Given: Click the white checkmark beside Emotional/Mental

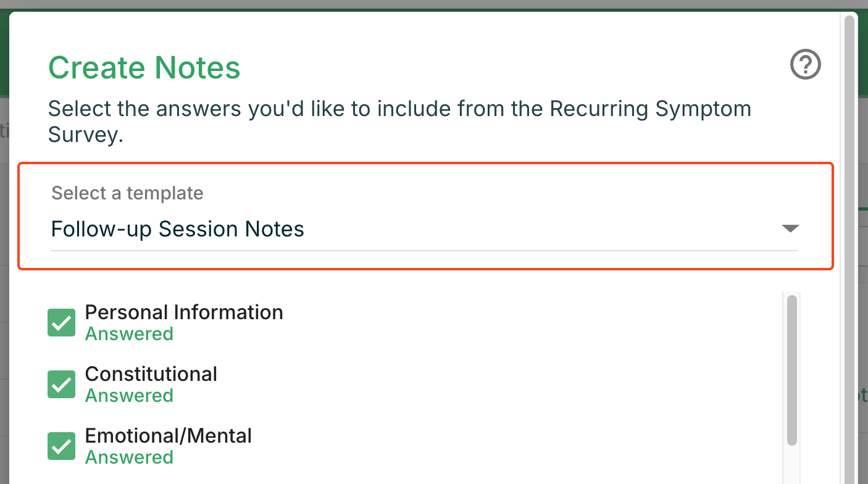Looking at the screenshot, I should tap(62, 446).
